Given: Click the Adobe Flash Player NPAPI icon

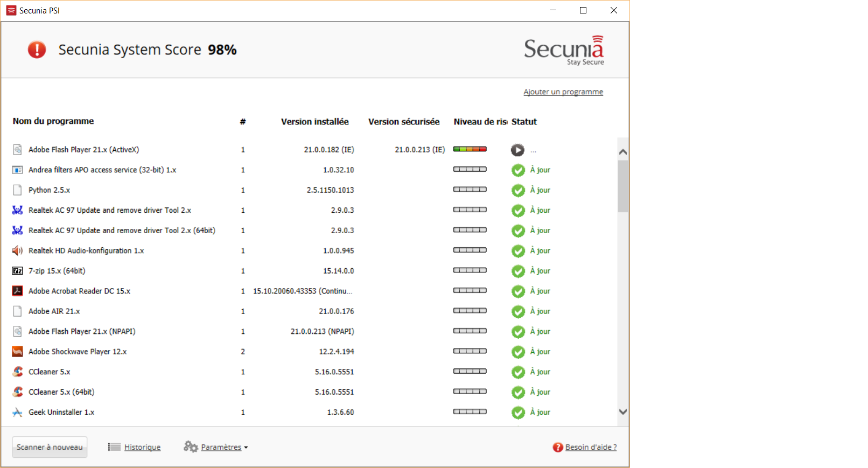Looking at the screenshot, I should point(17,331).
